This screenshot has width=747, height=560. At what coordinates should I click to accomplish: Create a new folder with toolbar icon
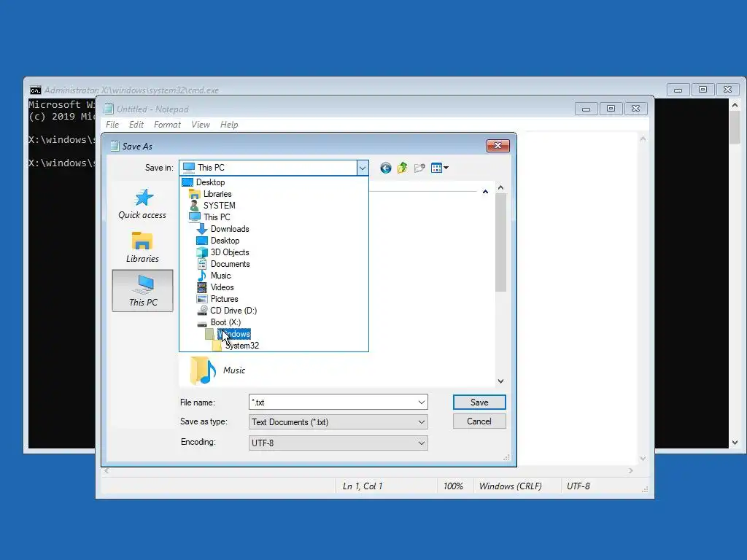(x=419, y=168)
